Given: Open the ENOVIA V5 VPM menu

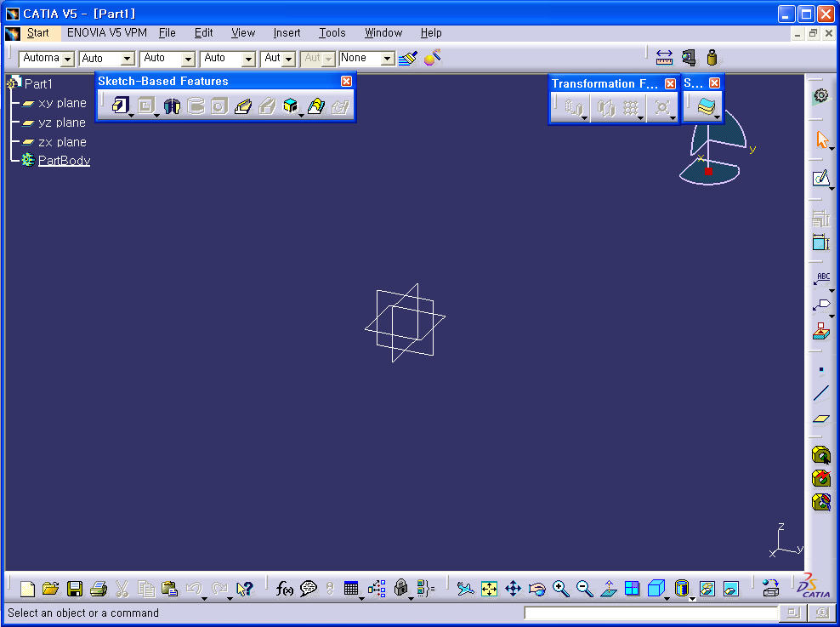Looking at the screenshot, I should (106, 33).
